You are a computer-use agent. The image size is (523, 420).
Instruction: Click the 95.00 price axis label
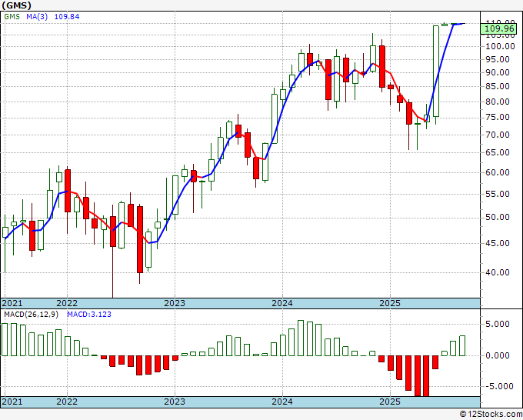[x=498, y=59]
